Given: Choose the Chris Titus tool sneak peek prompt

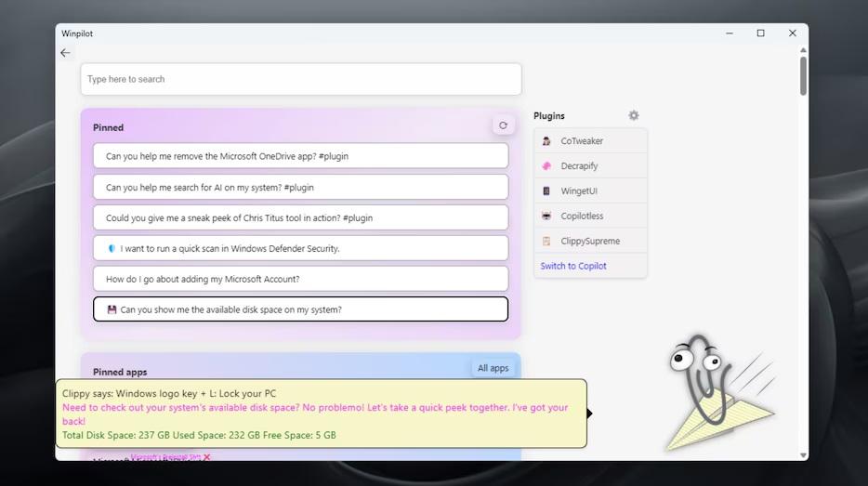Looking at the screenshot, I should point(300,217).
